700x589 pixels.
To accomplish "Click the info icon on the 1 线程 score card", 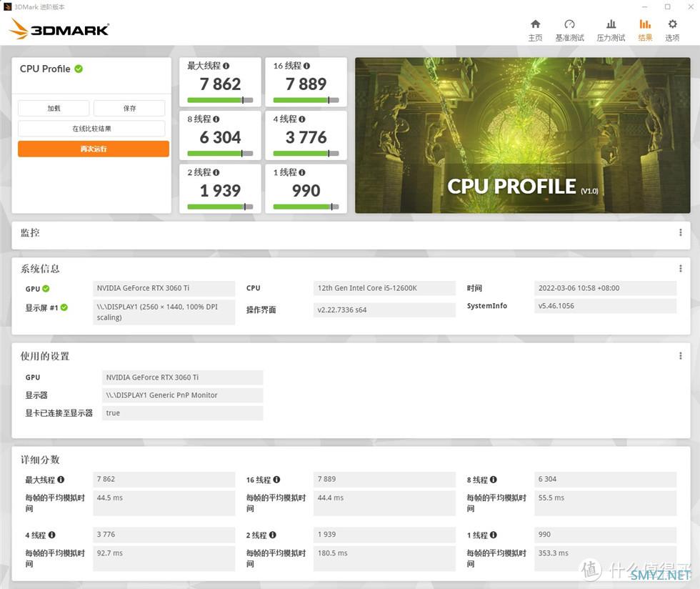I will point(302,172).
